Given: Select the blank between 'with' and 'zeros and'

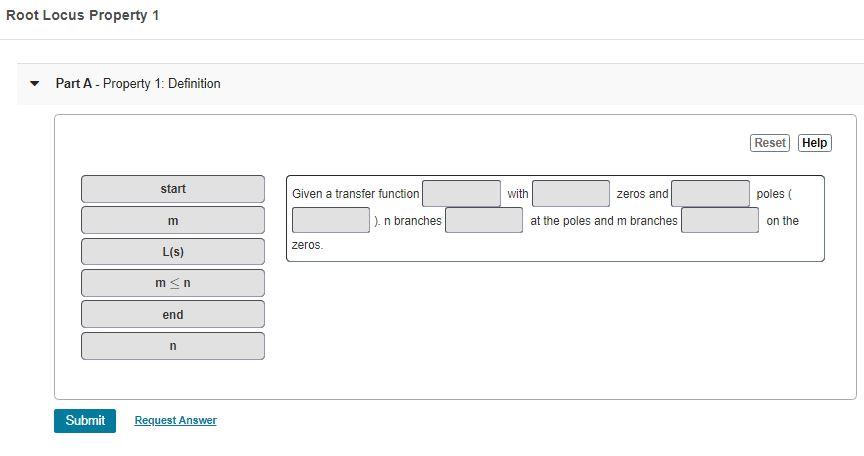Looking at the screenshot, I should pos(571,194).
